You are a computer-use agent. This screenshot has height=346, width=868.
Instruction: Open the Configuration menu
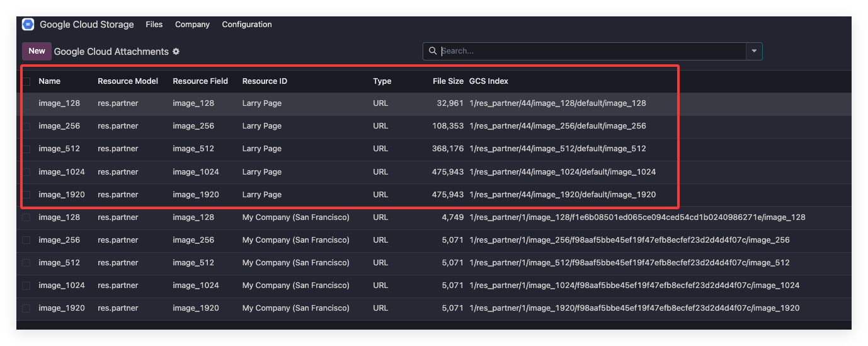(x=247, y=25)
